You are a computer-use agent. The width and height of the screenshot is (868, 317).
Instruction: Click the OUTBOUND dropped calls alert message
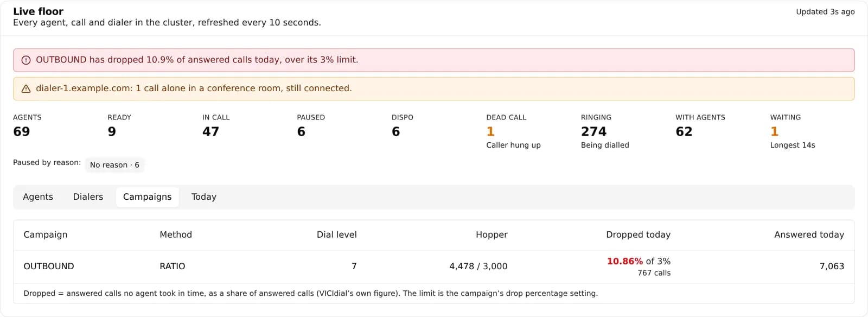click(x=197, y=60)
